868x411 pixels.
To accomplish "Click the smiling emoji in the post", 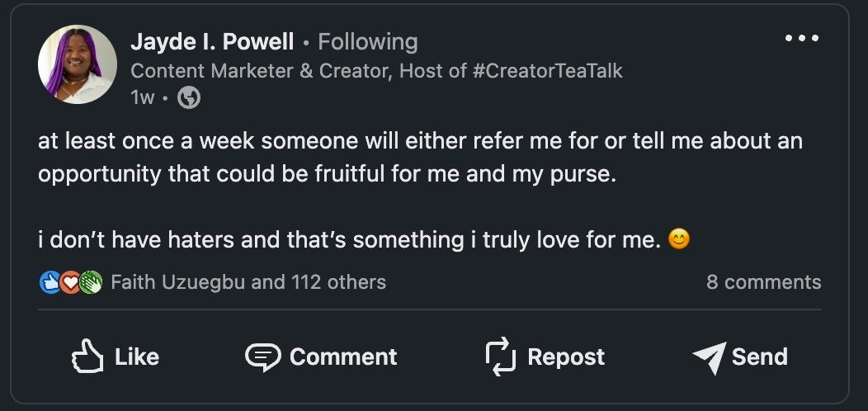I will [678, 240].
